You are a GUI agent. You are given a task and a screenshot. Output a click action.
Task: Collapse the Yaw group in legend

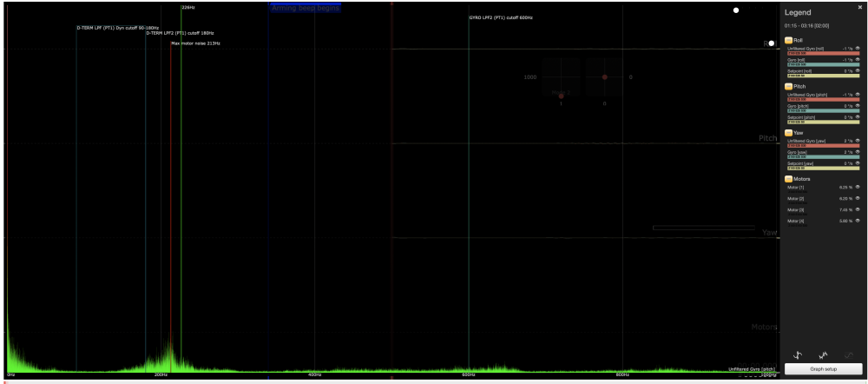tap(789, 133)
